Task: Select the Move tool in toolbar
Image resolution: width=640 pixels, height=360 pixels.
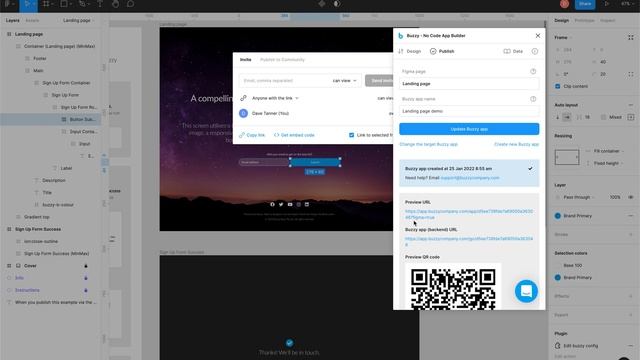Action: [27, 4]
